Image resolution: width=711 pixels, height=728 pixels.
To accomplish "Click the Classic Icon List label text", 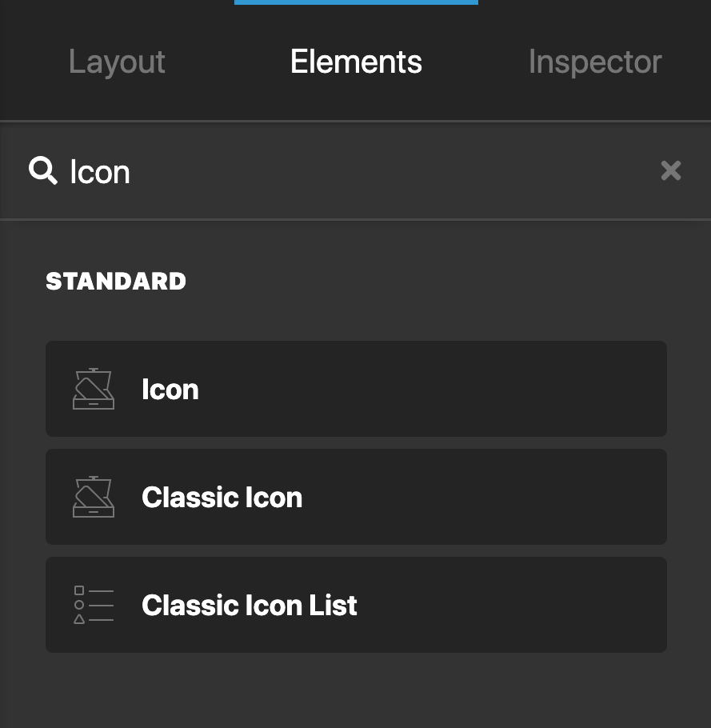I will tap(249, 605).
